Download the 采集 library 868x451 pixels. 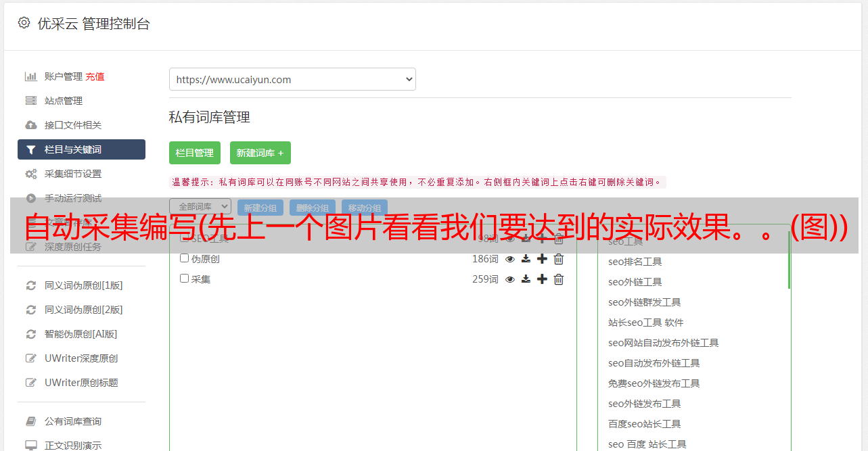coord(526,279)
